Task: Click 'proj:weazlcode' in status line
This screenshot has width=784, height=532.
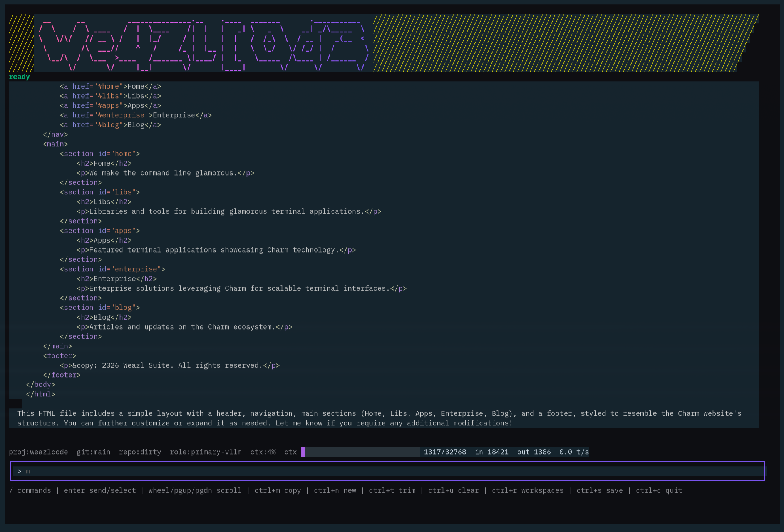Action: pos(39,452)
